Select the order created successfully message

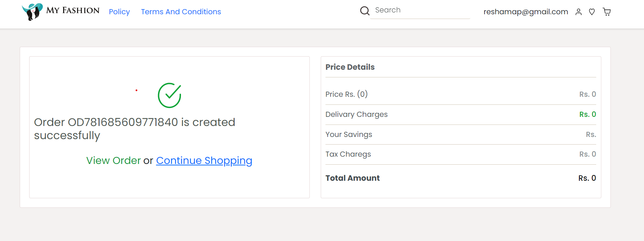pyautogui.click(x=135, y=129)
